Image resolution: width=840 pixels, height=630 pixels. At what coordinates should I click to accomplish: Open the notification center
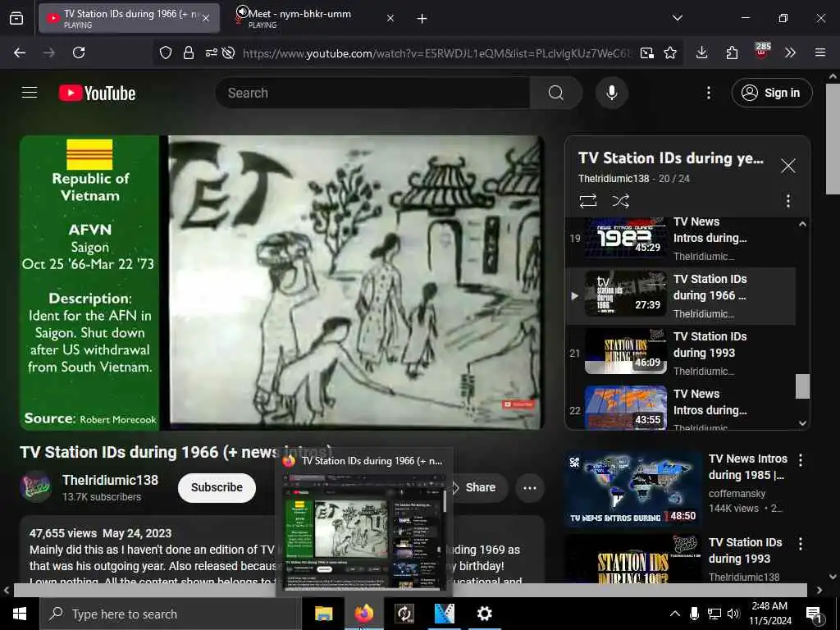(x=815, y=614)
